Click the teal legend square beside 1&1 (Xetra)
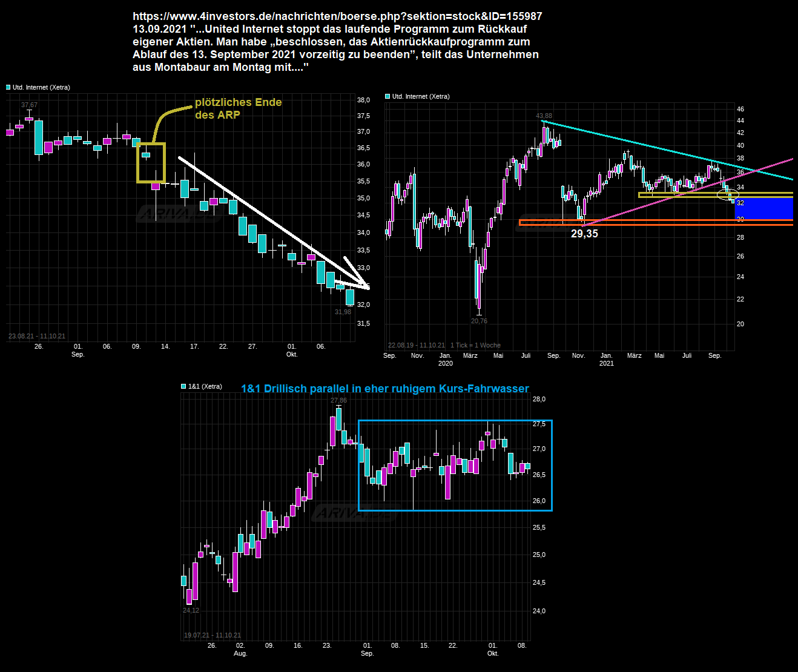 [183, 386]
